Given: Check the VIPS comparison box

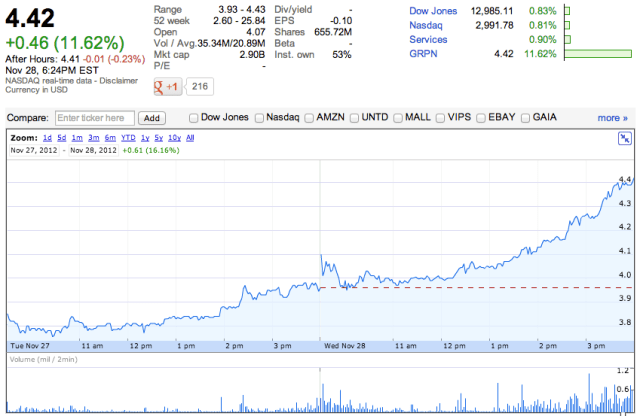Looking at the screenshot, I should click(x=440, y=118).
